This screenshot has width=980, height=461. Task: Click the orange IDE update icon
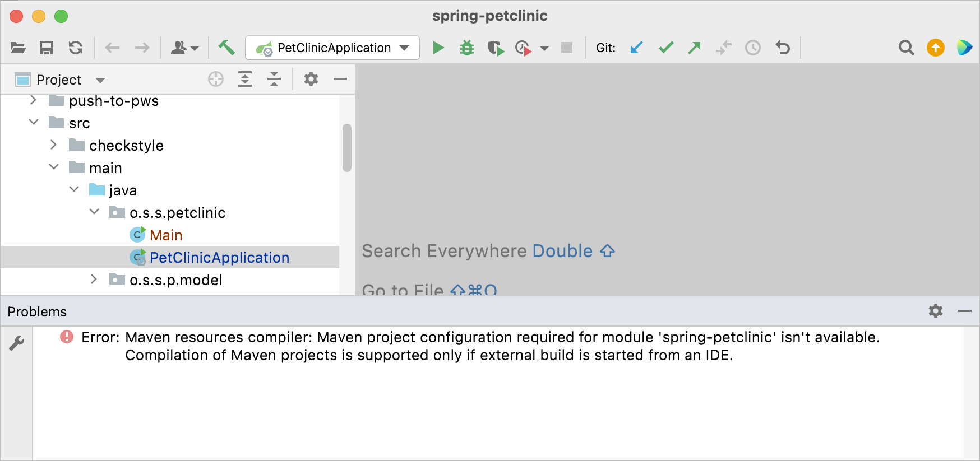[x=935, y=48]
